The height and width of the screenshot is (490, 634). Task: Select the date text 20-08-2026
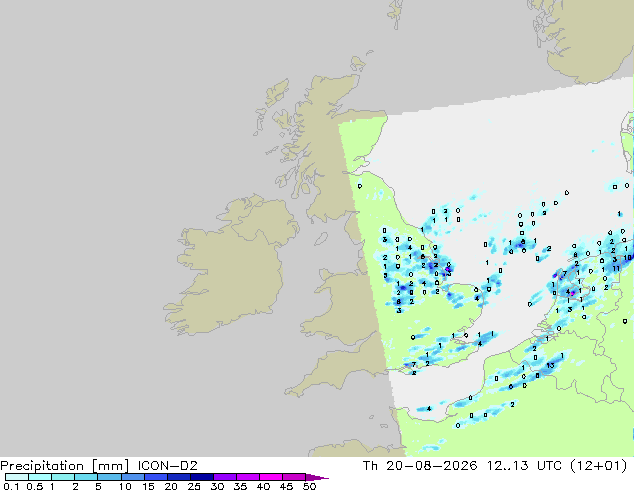(431, 466)
